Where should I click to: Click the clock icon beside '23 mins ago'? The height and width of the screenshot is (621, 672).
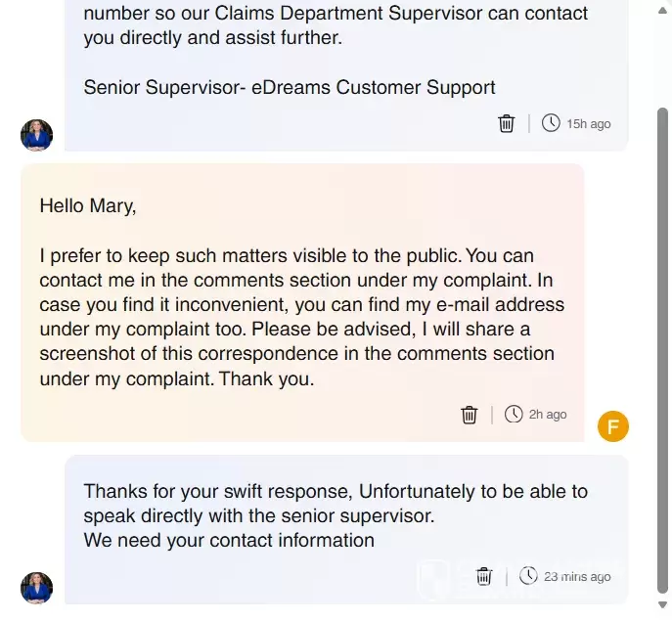pyautogui.click(x=528, y=576)
